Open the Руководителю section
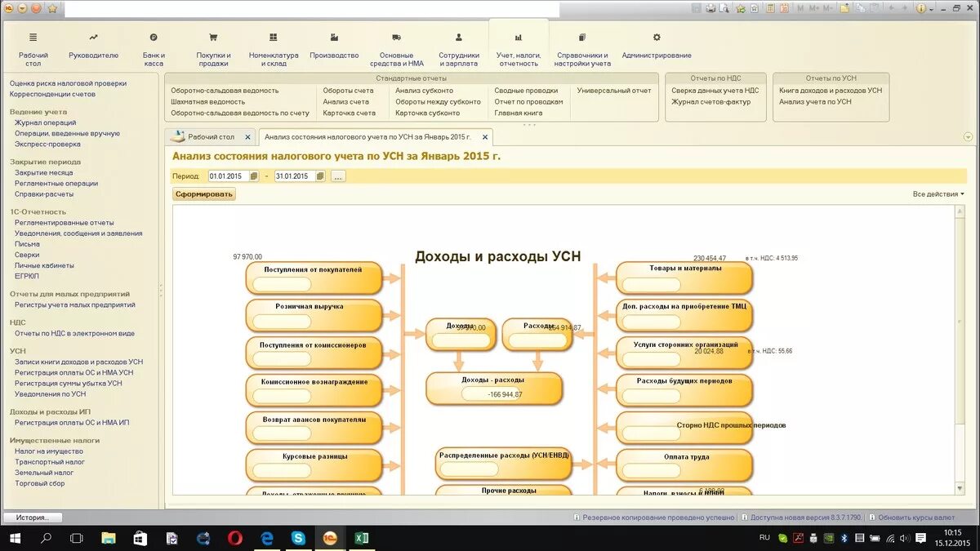Viewport: 980px width, 551px height. pyautogui.click(x=94, y=47)
